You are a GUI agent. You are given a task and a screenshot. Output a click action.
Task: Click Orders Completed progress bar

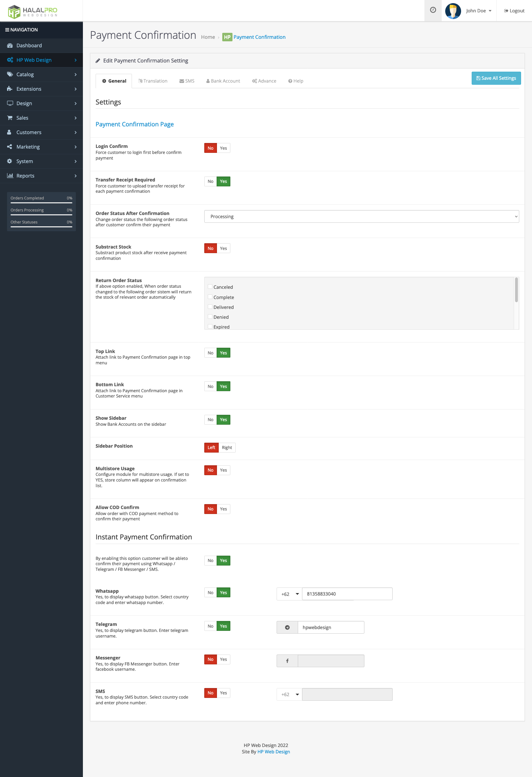[41, 203]
